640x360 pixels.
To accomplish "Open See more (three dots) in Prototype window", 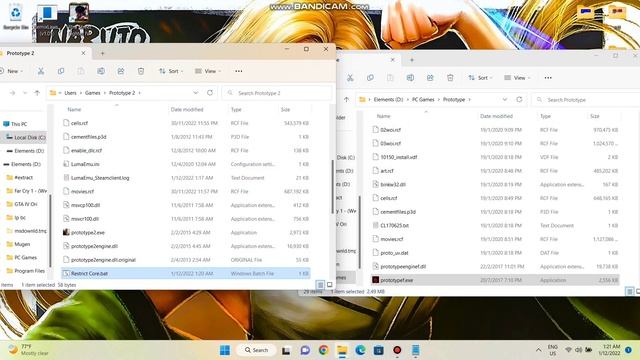I will (x=548, y=78).
